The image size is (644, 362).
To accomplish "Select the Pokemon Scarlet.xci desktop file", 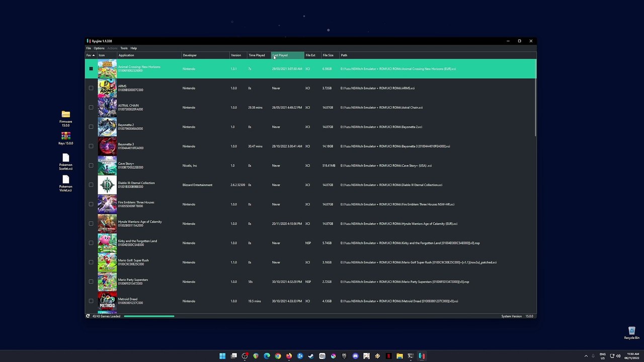I will [65, 162].
